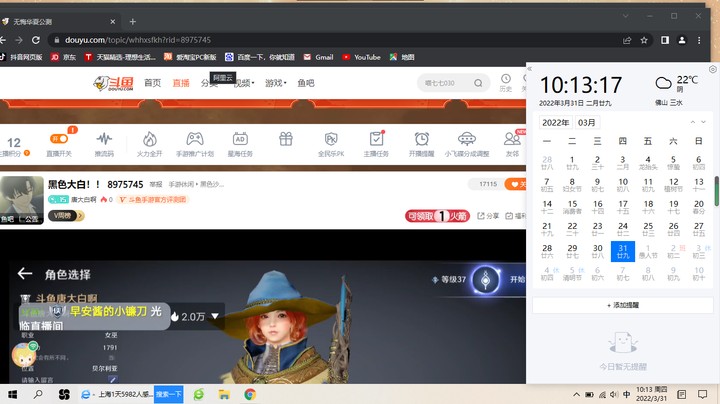Click the streamer avatar thumbnail
The width and height of the screenshot is (720, 404).
point(22,200)
